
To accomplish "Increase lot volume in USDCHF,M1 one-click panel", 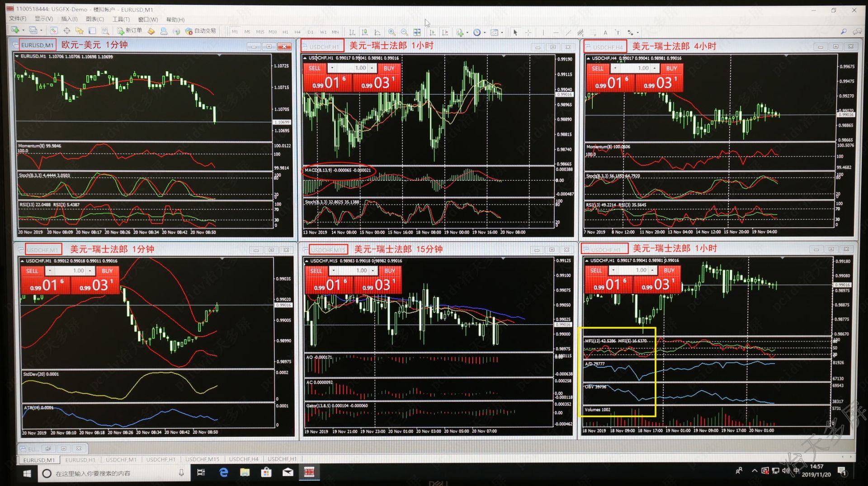I will click(x=90, y=271).
